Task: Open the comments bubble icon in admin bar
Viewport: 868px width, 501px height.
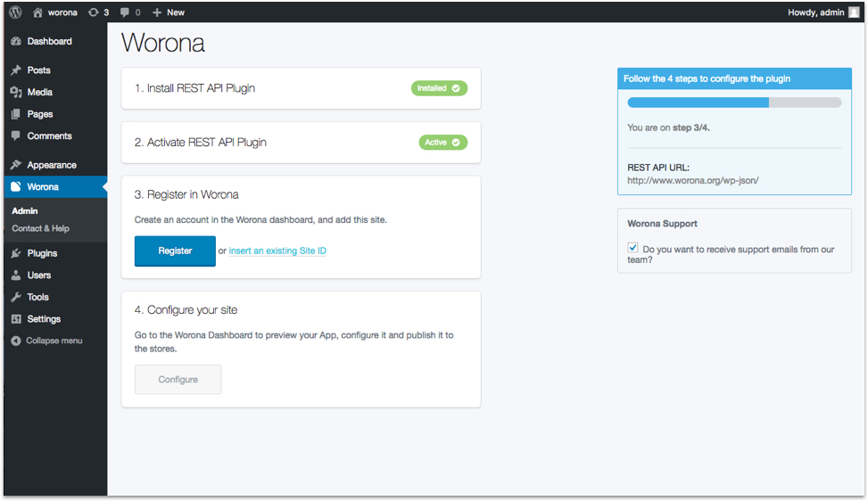Action: click(125, 12)
